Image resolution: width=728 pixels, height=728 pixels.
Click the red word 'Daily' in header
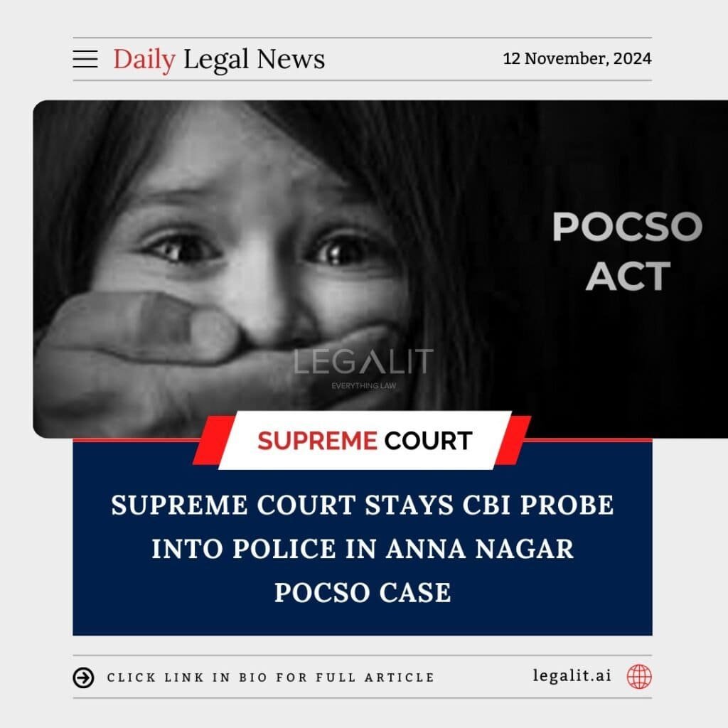pos(144,60)
